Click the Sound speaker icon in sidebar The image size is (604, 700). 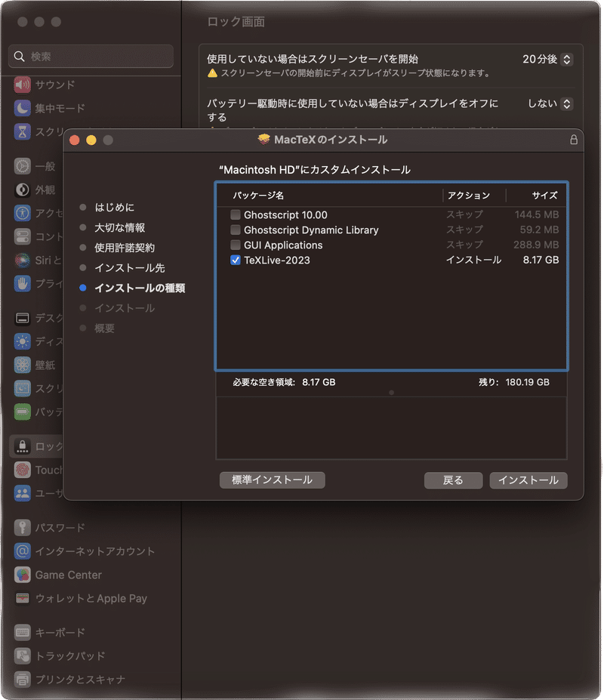pos(23,85)
